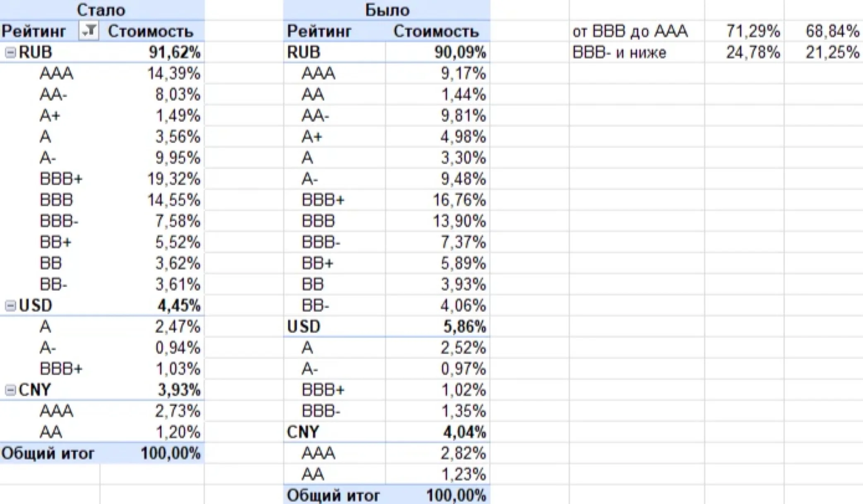
Task: Click the 19,32% BBB+ cell in Стало
Action: coord(152,179)
